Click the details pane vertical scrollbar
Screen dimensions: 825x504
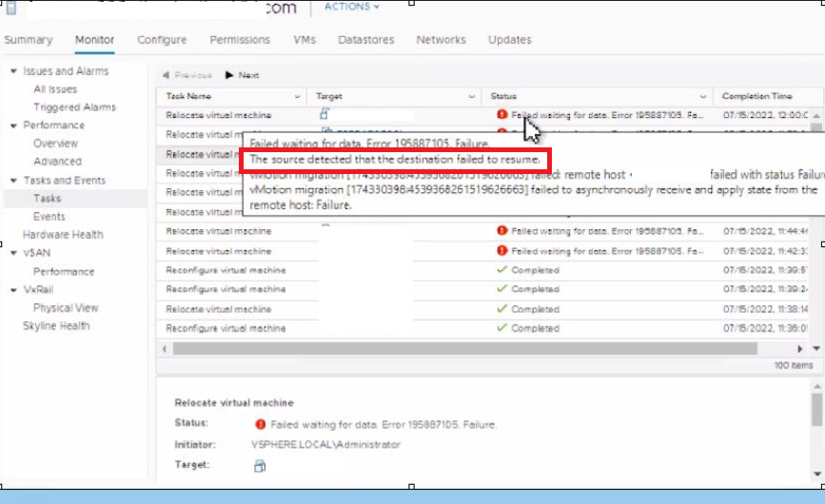click(x=816, y=409)
